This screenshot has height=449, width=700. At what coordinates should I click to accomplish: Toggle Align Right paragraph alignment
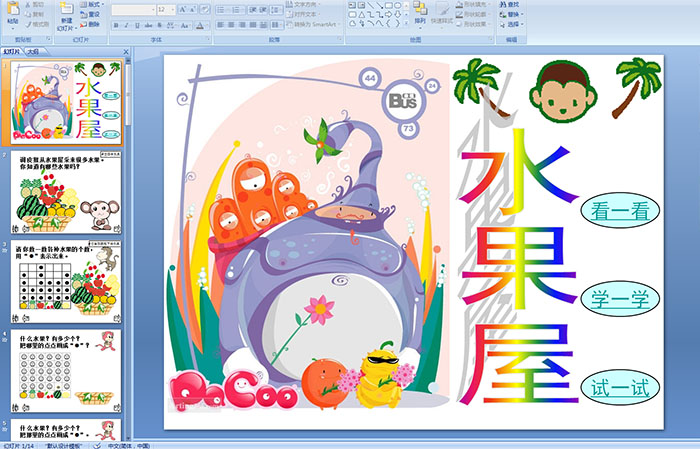coord(242,25)
